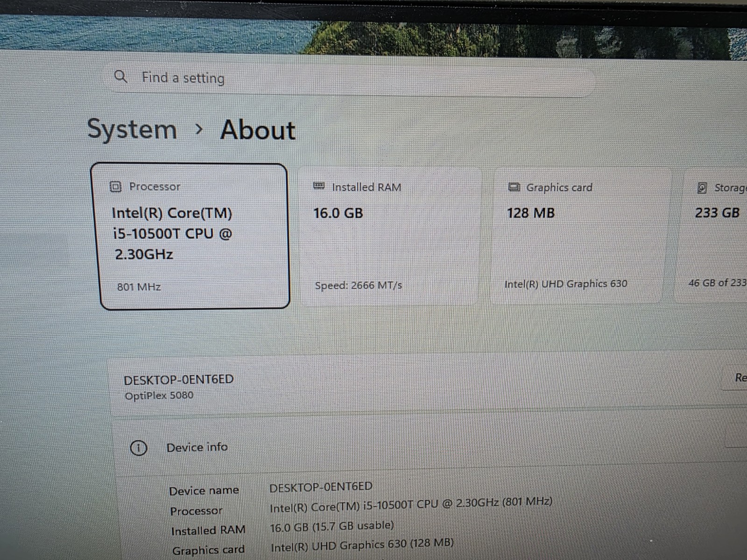Click Speed: 2666 MT/s text
This screenshot has width=747, height=560.
point(359,285)
